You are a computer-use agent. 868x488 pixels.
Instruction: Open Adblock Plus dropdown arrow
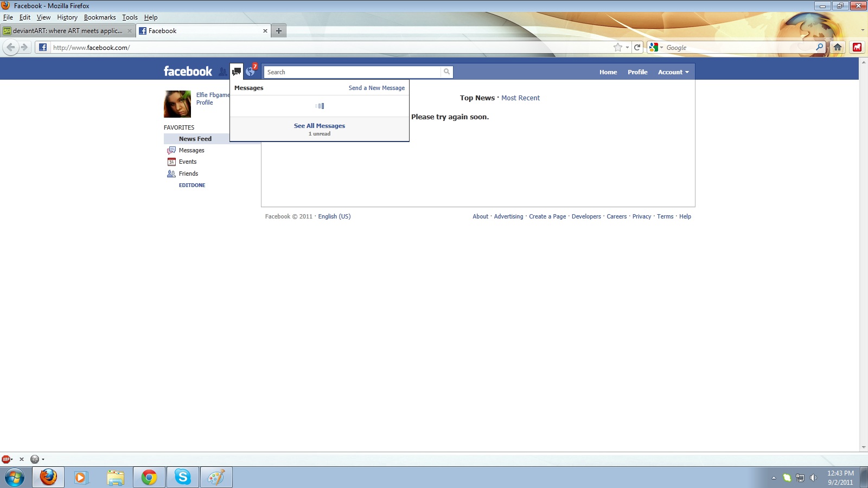click(11, 459)
